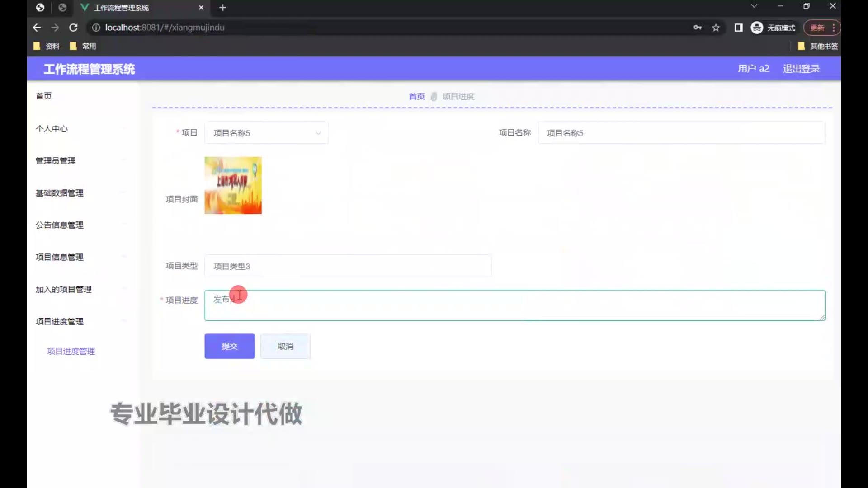Open the 项目 dropdown showing 项目名称5
The height and width of the screenshot is (488, 868).
266,133
